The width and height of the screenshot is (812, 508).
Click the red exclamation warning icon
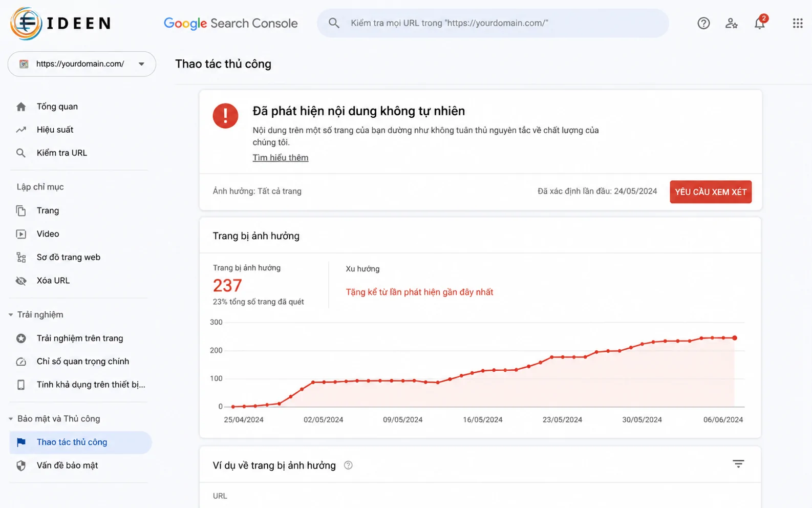(225, 116)
